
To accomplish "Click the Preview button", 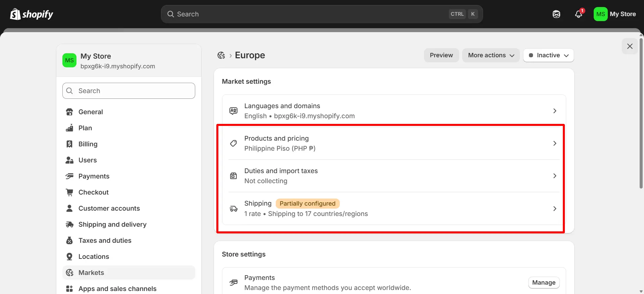I will click(x=441, y=55).
